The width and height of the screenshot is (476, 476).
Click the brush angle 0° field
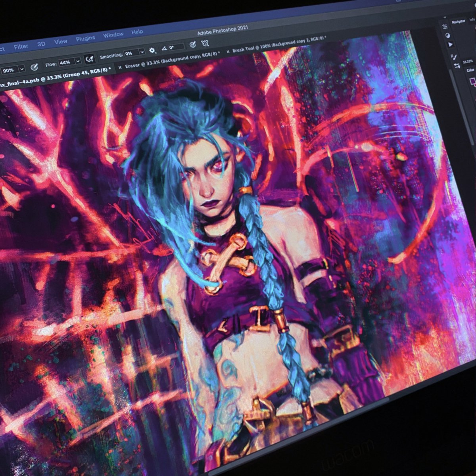click(x=177, y=47)
